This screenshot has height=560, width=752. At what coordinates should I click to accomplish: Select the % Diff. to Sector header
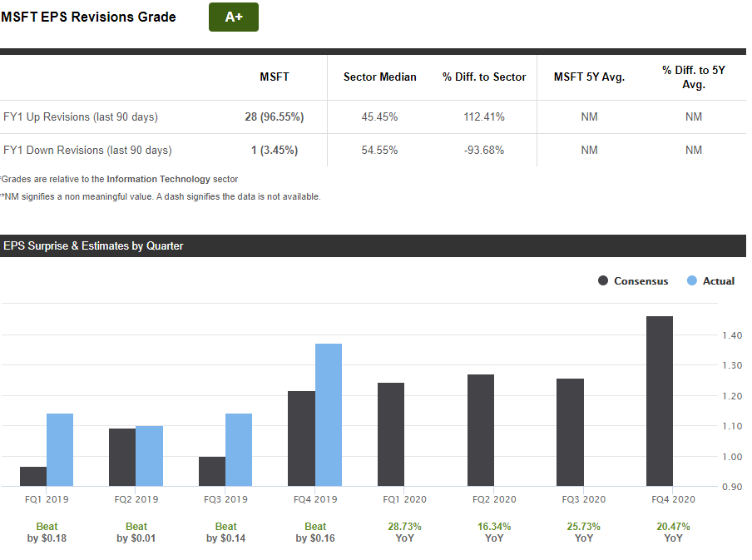click(x=484, y=77)
